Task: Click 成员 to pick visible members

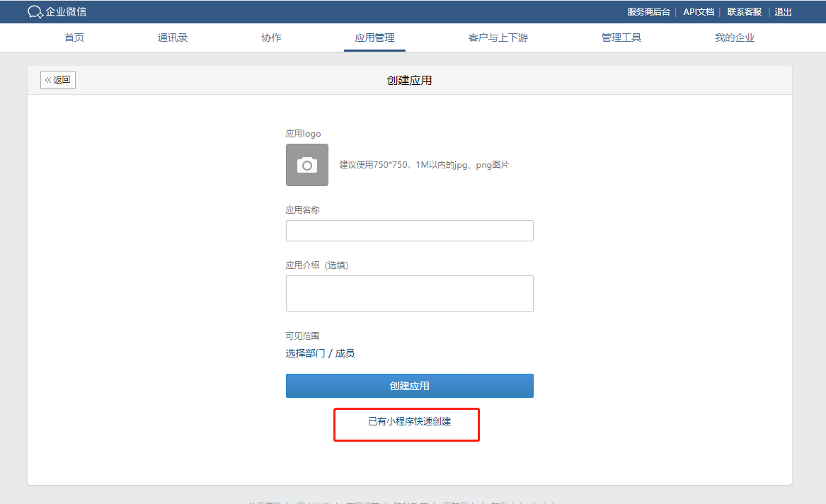Action: (346, 353)
